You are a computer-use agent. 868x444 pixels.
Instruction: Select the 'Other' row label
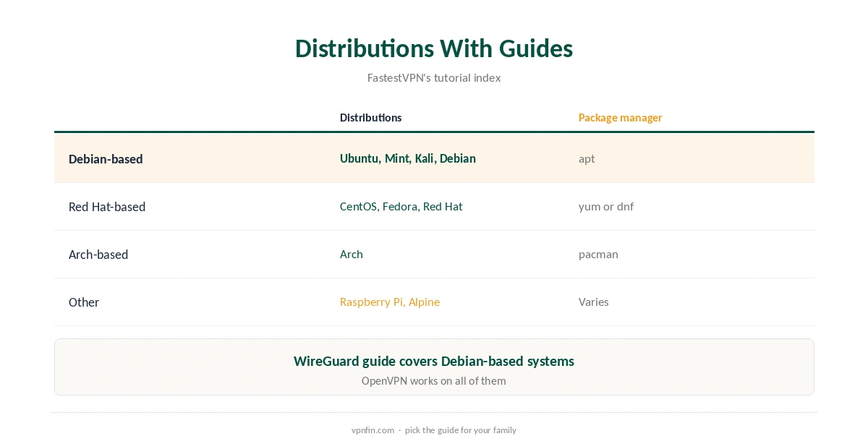point(84,302)
